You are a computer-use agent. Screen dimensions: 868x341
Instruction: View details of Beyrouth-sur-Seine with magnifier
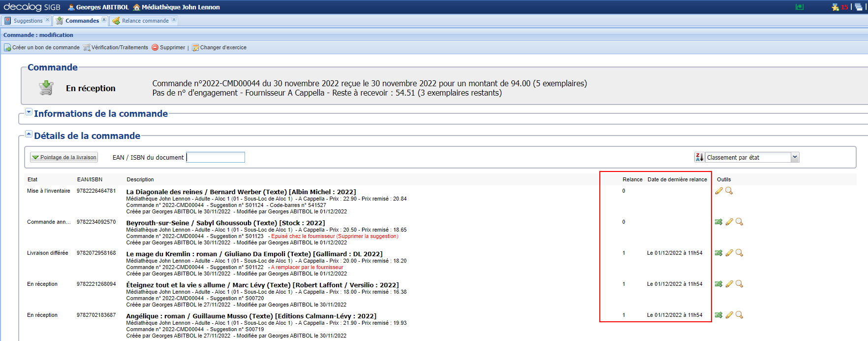tap(739, 222)
